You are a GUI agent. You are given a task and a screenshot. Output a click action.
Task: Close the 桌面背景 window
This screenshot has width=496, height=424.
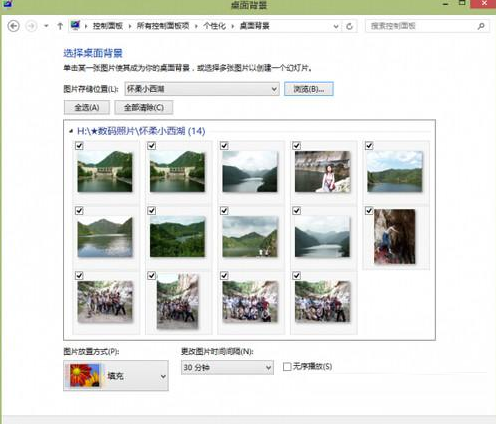[484, 4]
